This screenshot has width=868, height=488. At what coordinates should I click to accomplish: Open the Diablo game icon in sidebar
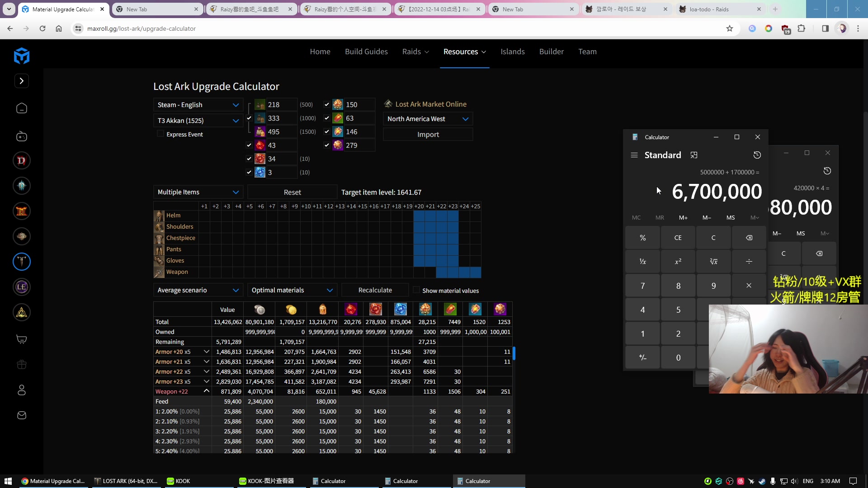pyautogui.click(x=21, y=160)
